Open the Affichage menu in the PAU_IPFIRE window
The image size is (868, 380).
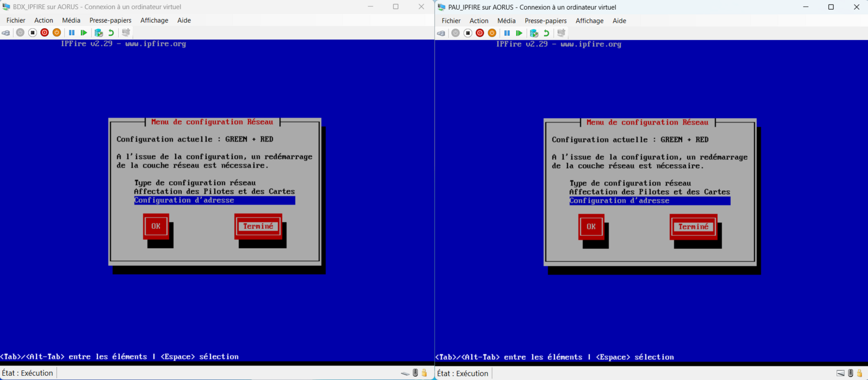point(589,21)
